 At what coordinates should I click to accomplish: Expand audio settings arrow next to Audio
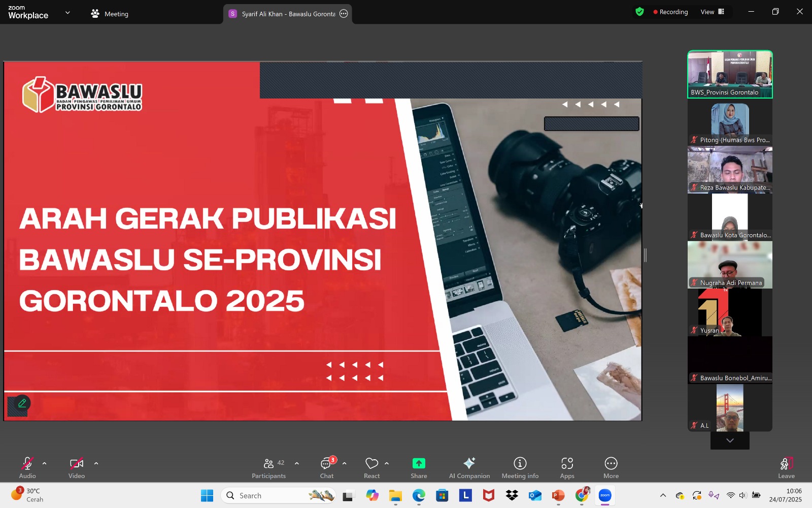[45, 463]
